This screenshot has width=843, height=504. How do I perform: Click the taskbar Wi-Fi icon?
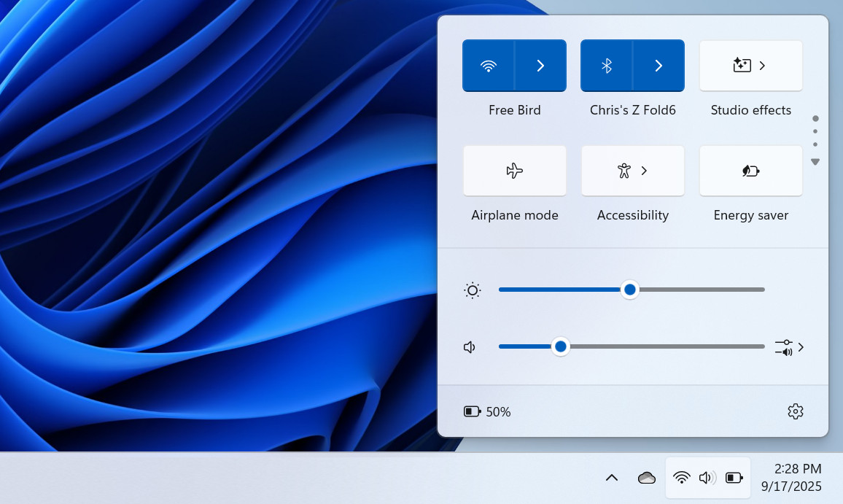[x=682, y=478]
